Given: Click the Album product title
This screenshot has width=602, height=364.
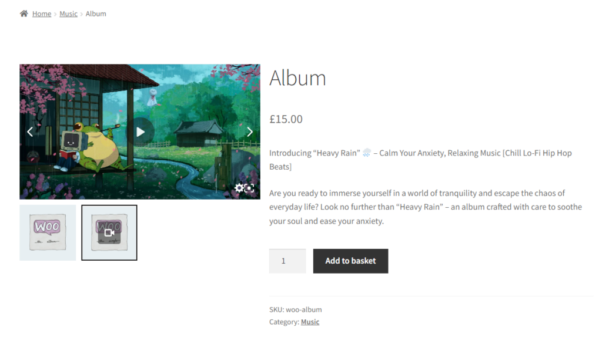Looking at the screenshot, I should click(297, 78).
